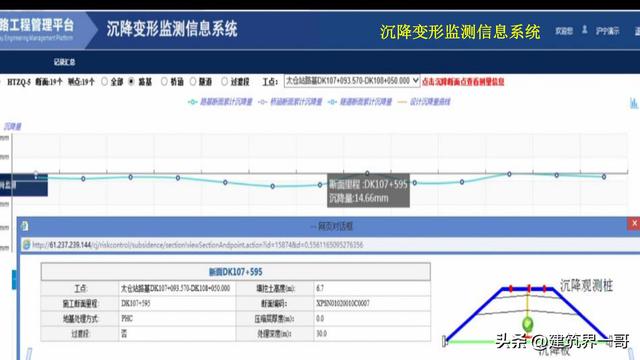The height and width of the screenshot is (360, 640).
Task: Click the 过渡段 value cell 否
Action: pyautogui.click(x=177, y=333)
